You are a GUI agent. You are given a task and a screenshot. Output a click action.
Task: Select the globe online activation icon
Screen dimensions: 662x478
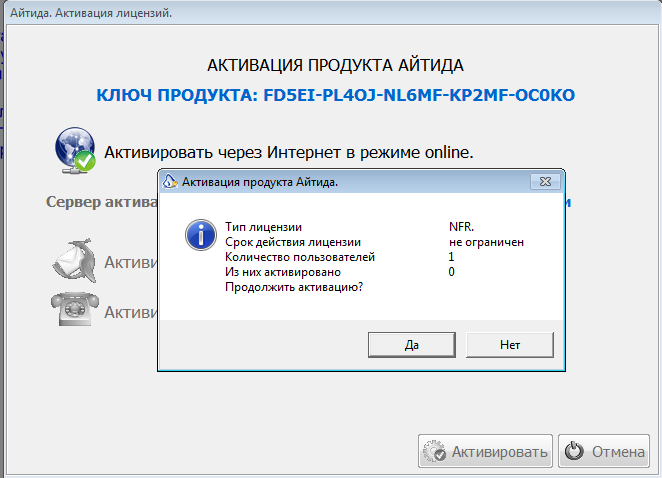[75, 150]
